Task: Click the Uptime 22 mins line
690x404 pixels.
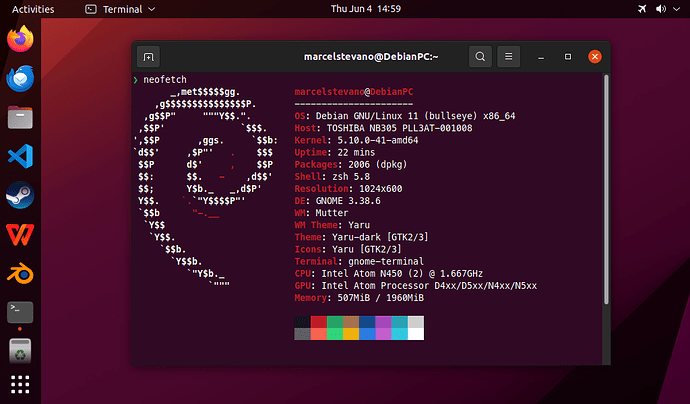Action: click(335, 152)
